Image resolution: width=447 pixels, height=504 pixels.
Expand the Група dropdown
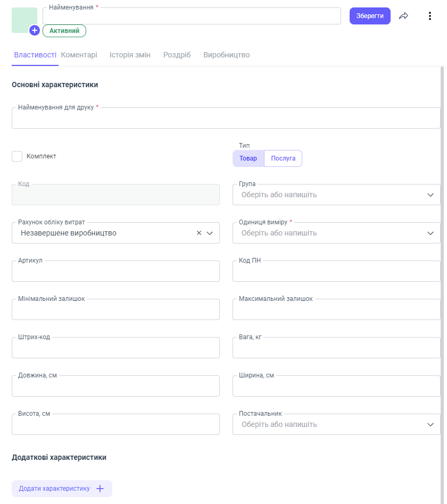click(x=431, y=195)
